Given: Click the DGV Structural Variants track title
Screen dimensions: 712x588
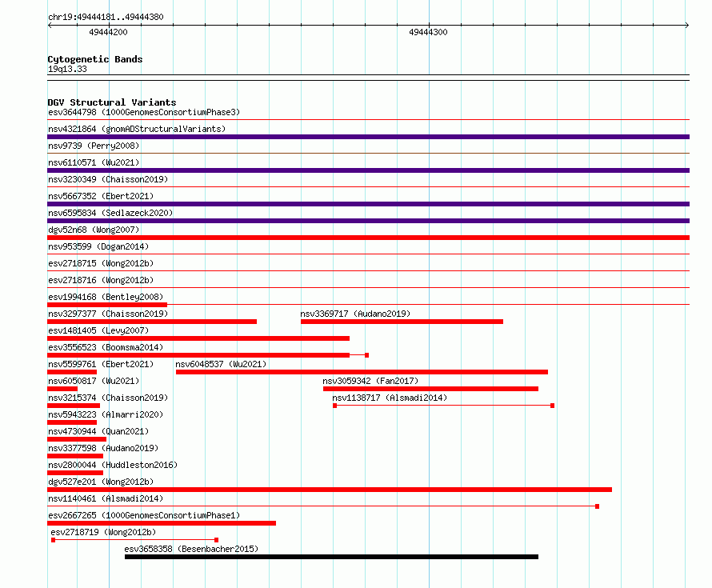Looking at the screenshot, I should (x=112, y=102).
